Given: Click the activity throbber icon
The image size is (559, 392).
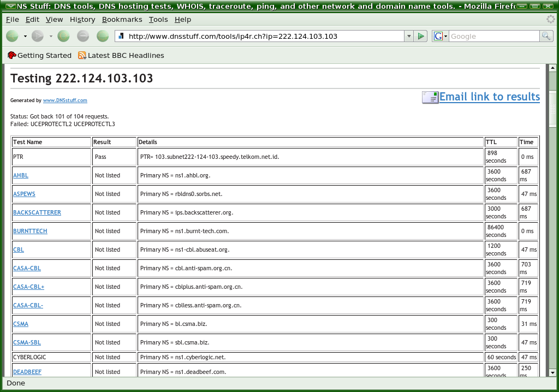Looking at the screenshot, I should pos(551,19).
